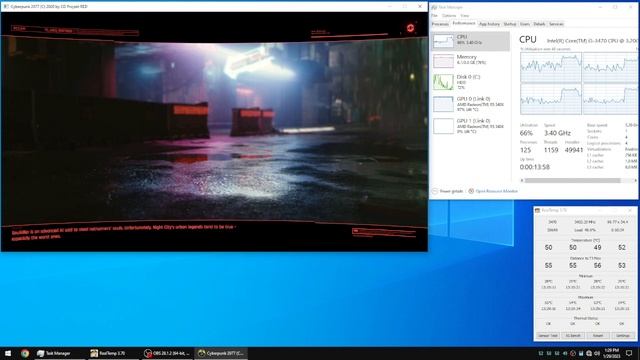Open the File menu in Task Manager
The image size is (640, 360).
click(434, 16)
